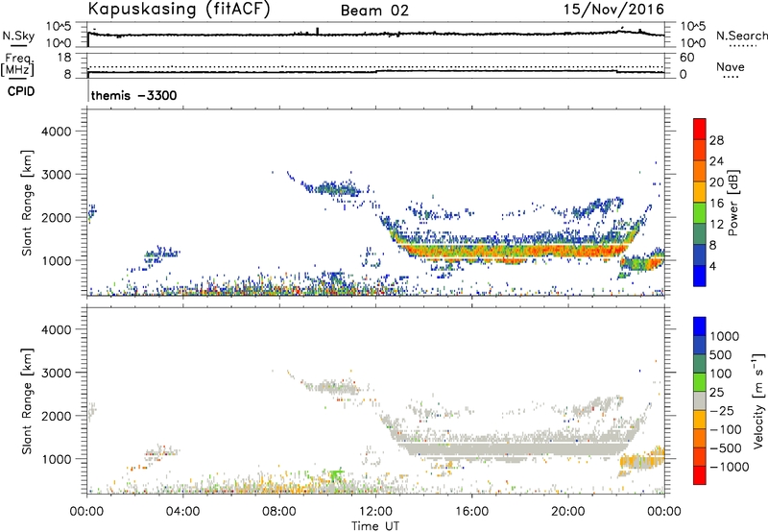Click the strong red-orange power band near 1200 km

(x=515, y=252)
